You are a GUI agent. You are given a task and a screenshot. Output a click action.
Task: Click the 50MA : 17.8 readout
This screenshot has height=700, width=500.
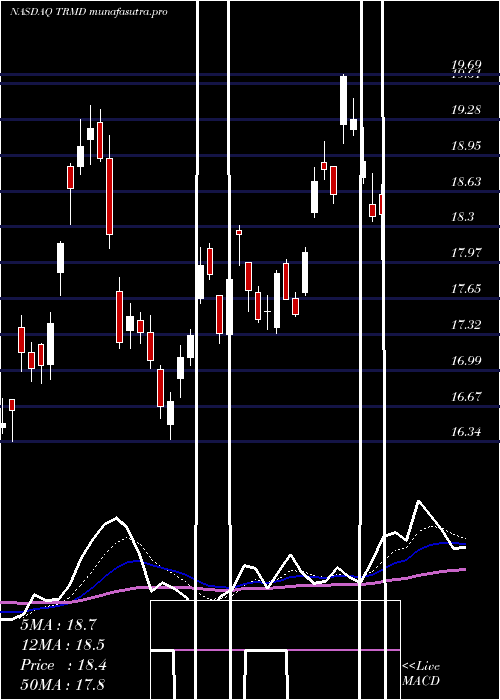pos(63,685)
